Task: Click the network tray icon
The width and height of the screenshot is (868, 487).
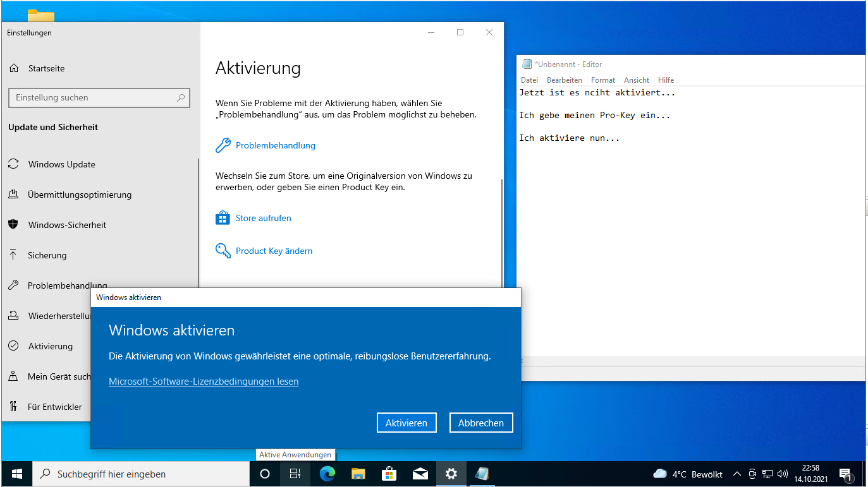Action: 767,474
